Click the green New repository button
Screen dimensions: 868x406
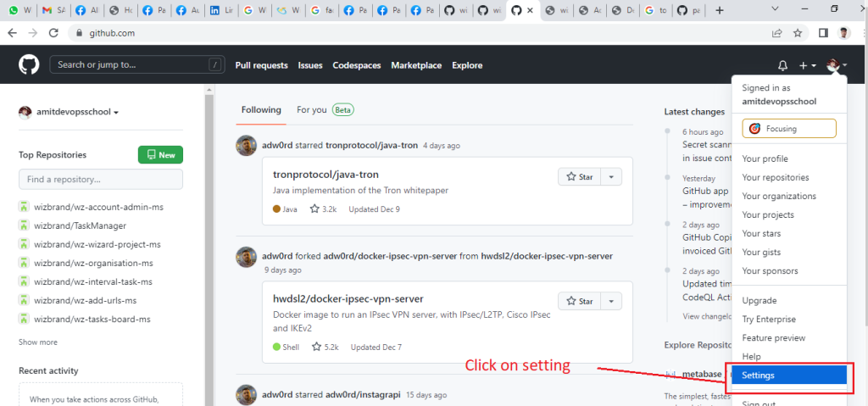tap(160, 155)
